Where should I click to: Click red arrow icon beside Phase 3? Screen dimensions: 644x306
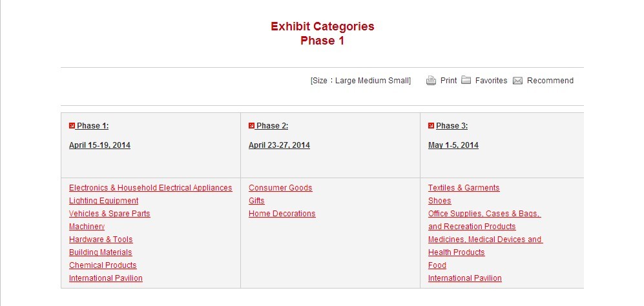point(431,125)
